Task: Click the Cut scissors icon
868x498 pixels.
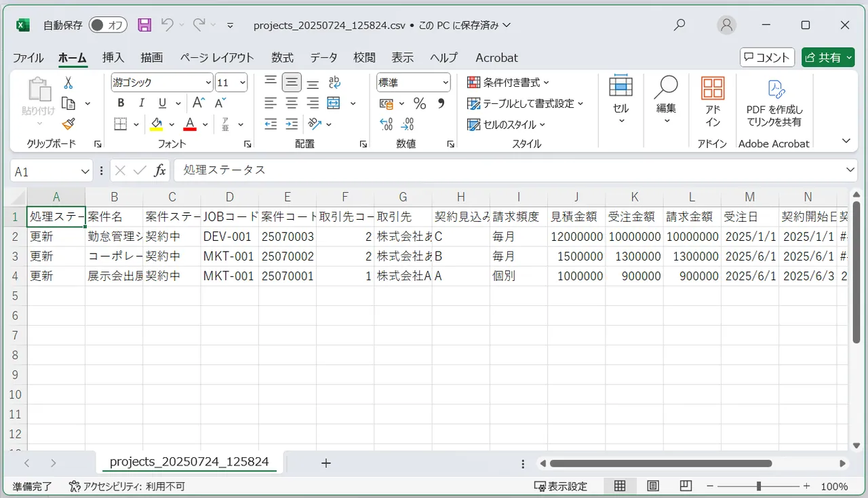Action: 68,83
